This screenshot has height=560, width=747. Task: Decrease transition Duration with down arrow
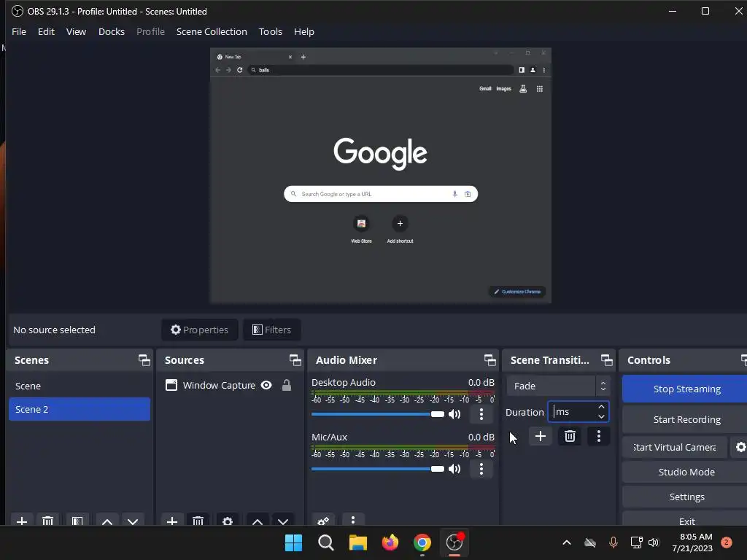coord(601,416)
